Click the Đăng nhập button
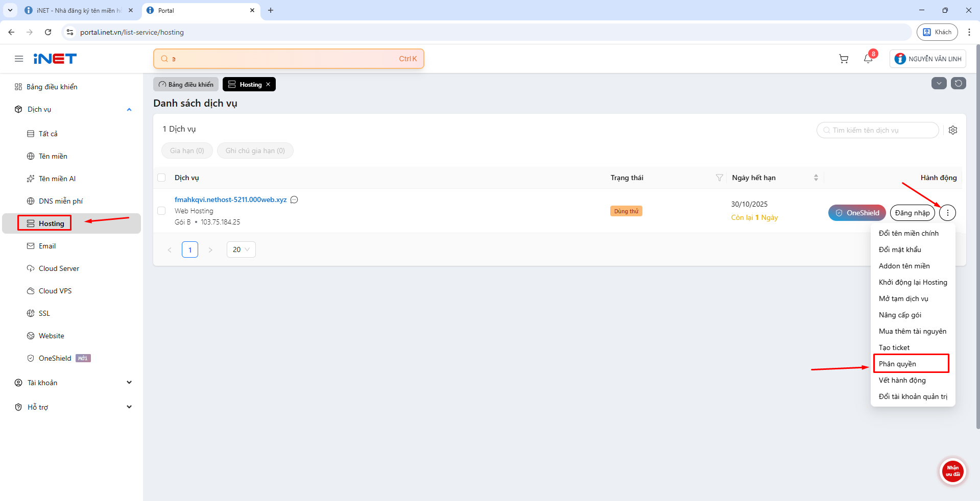Image resolution: width=980 pixels, height=501 pixels. 912,213
